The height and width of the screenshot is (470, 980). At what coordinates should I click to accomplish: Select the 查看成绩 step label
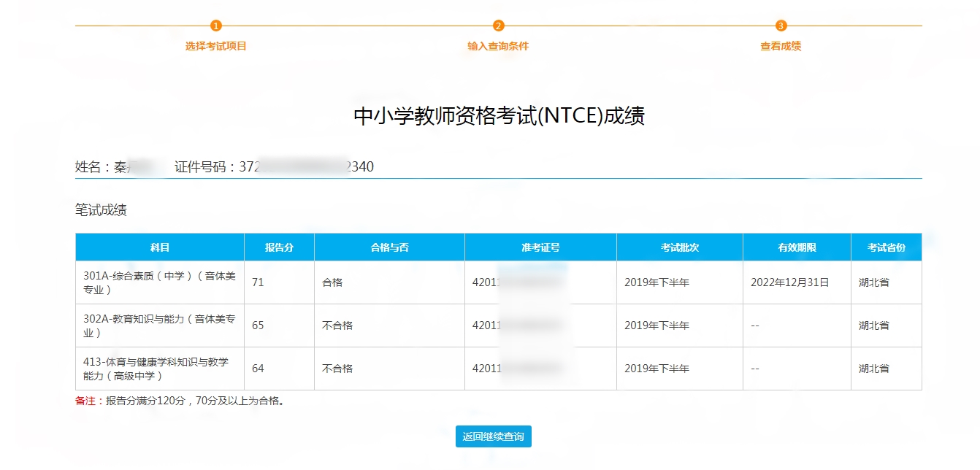pyautogui.click(x=781, y=46)
